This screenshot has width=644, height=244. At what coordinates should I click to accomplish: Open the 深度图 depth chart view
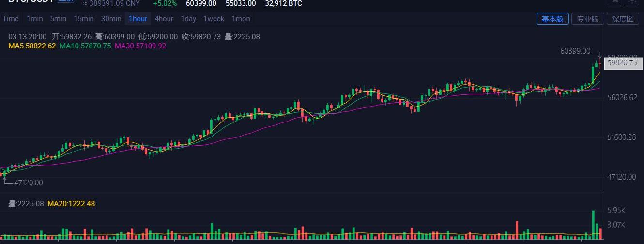[x=623, y=19]
